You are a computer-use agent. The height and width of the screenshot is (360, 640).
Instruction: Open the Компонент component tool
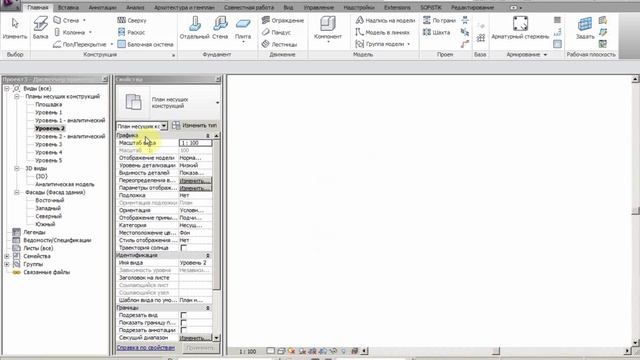328,28
